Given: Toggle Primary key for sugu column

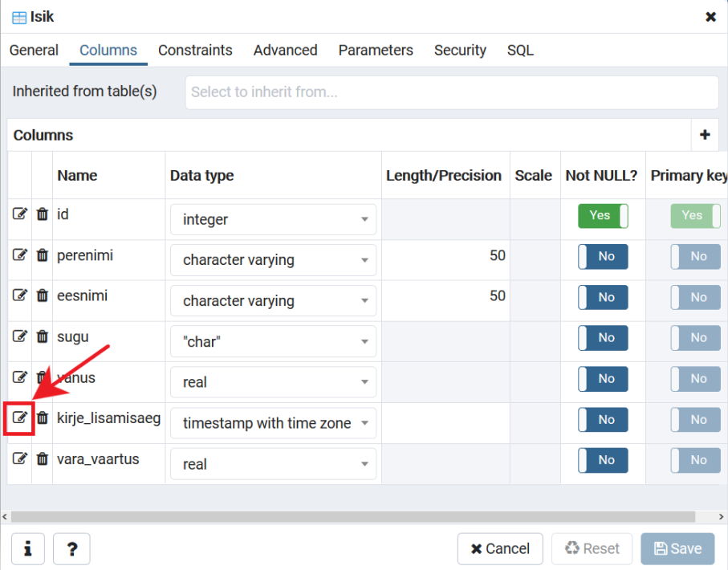Looking at the screenshot, I should point(696,338).
